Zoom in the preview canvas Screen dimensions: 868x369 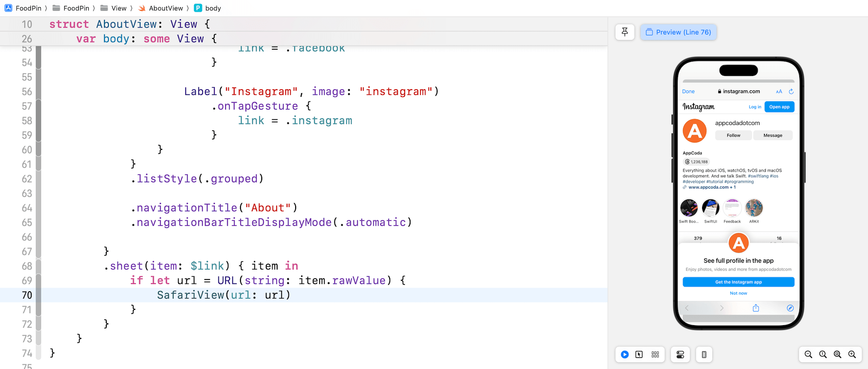[852, 355]
